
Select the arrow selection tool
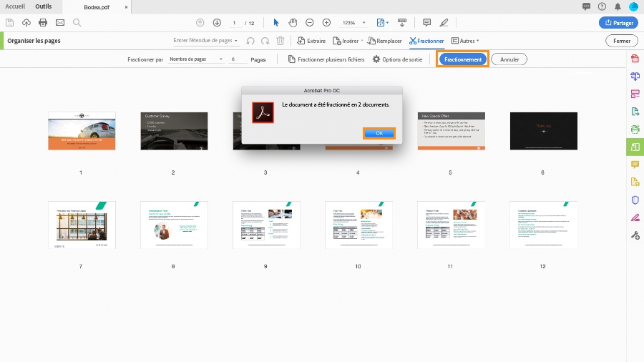(276, 23)
